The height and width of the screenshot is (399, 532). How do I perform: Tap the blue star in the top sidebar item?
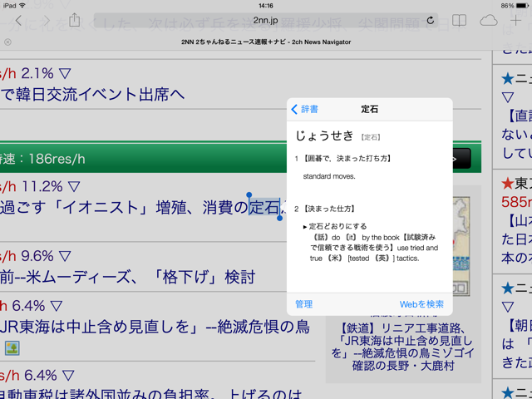point(508,80)
